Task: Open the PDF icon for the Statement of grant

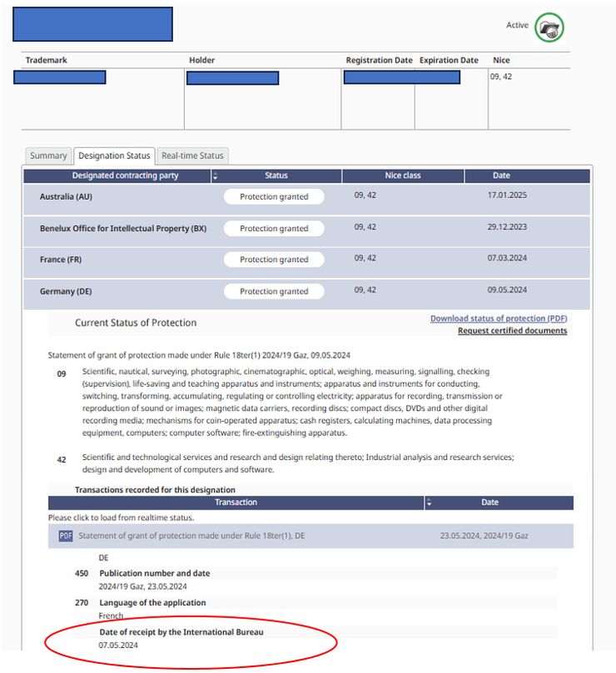Action: [x=65, y=536]
